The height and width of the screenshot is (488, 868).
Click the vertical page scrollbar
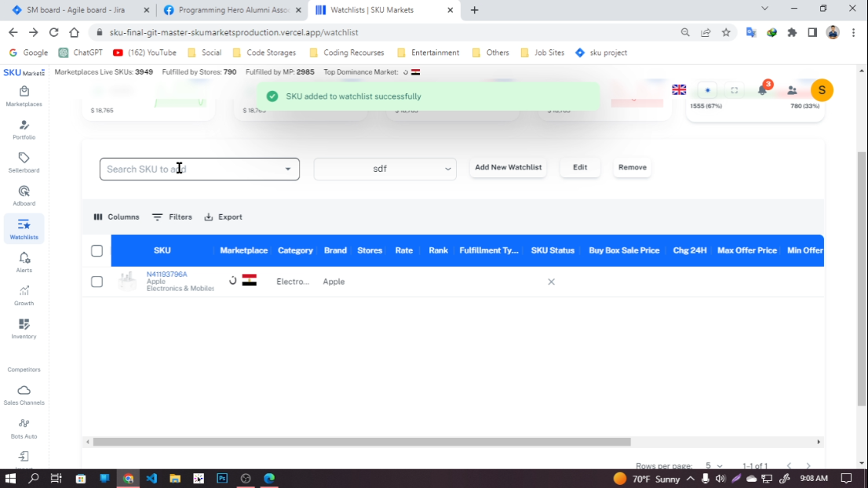[862, 279]
